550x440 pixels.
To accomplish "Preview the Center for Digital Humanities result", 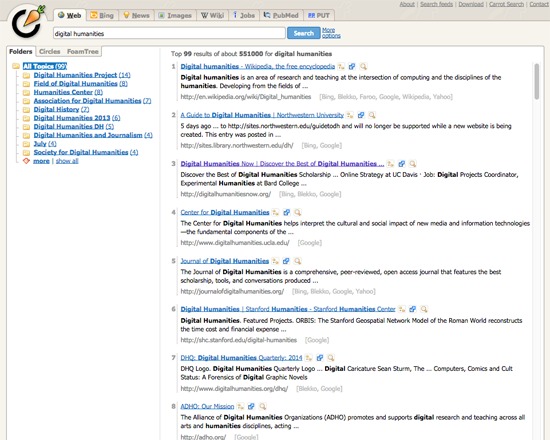I will (298, 212).
